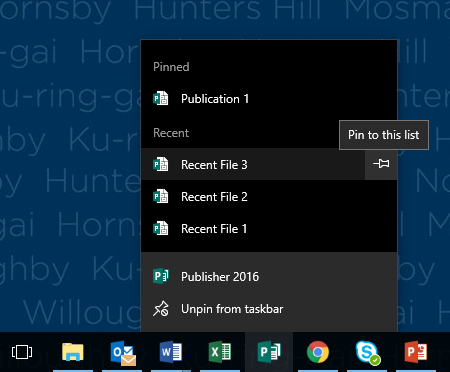450x372 pixels.
Task: Open Word from the taskbar
Action: (171, 352)
